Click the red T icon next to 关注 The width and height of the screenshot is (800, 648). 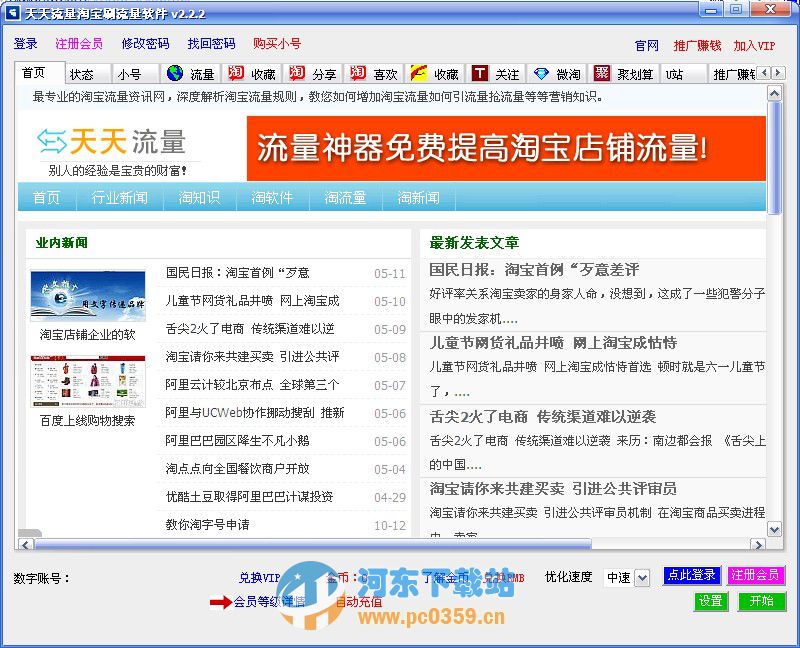pos(477,73)
